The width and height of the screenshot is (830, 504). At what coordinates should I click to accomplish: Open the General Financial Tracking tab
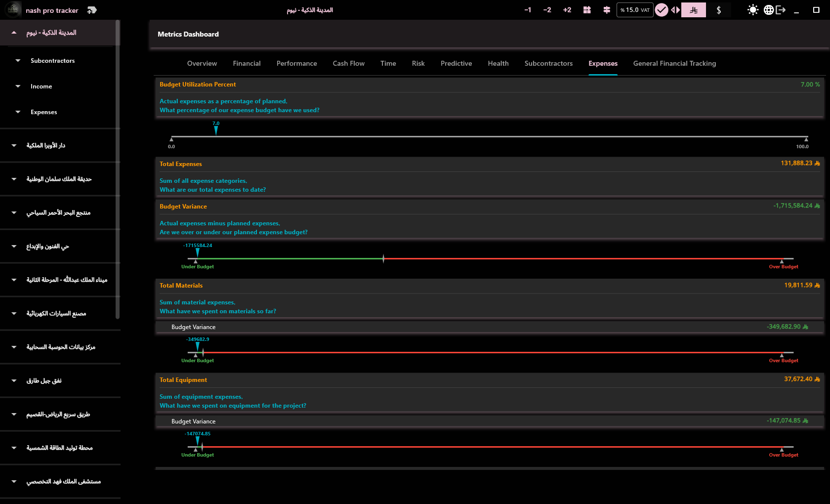tap(674, 63)
